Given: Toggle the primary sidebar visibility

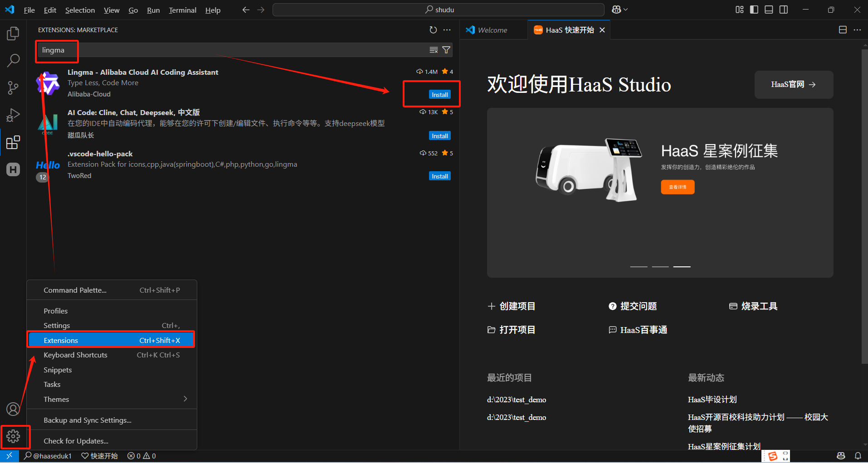Looking at the screenshot, I should click(x=754, y=9).
